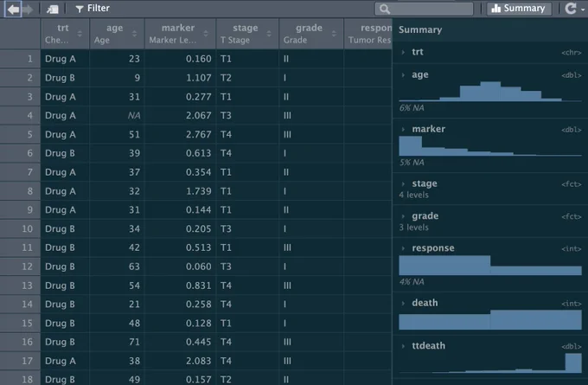Click the search magnifier icon
This screenshot has width=588, height=385.
[x=385, y=9]
